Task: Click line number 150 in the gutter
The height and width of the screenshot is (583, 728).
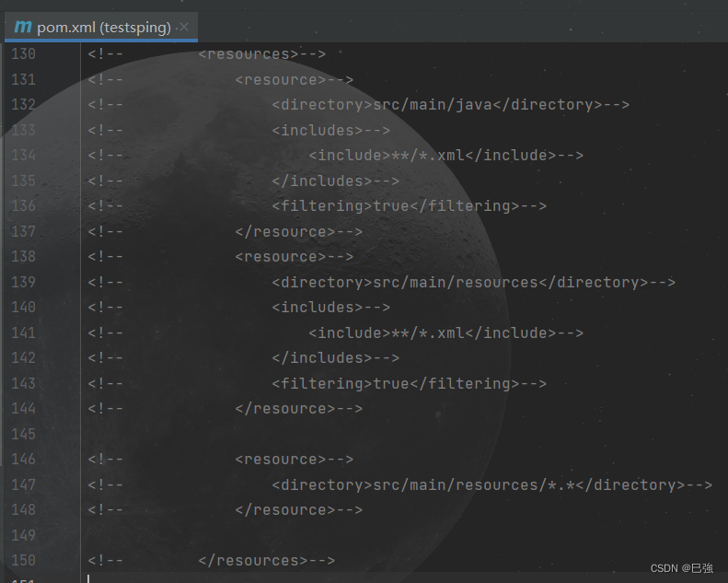Action: point(23,560)
